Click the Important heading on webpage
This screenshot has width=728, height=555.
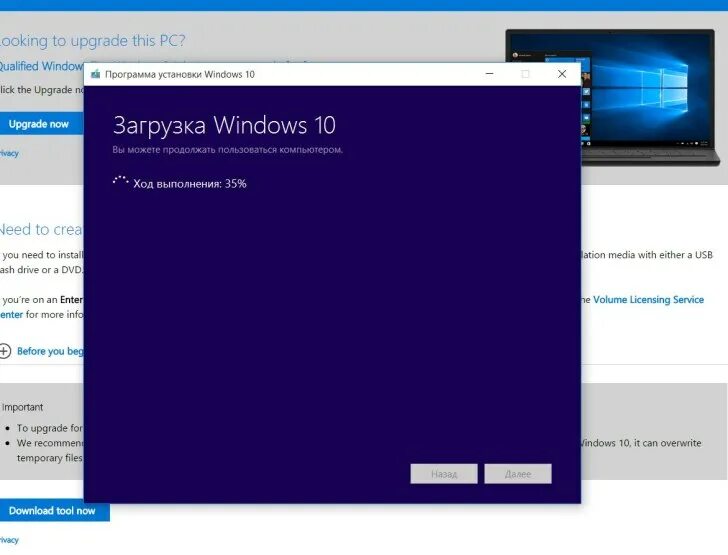pyautogui.click(x=22, y=407)
